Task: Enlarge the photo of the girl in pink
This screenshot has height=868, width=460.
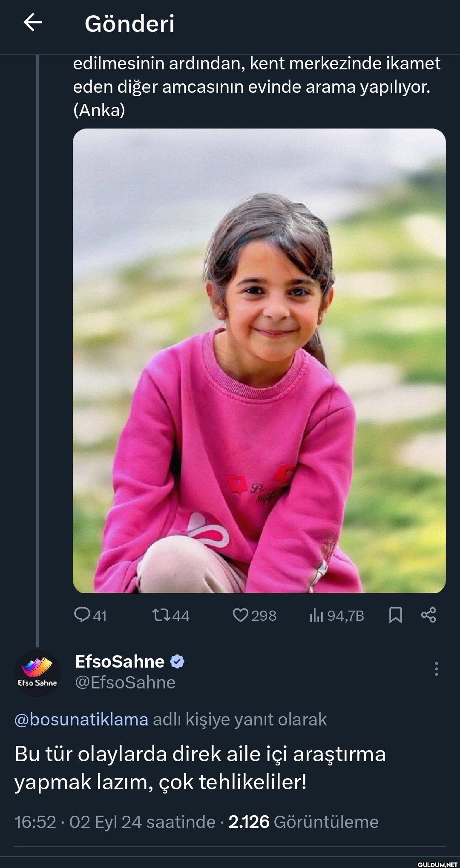Action: click(x=259, y=361)
